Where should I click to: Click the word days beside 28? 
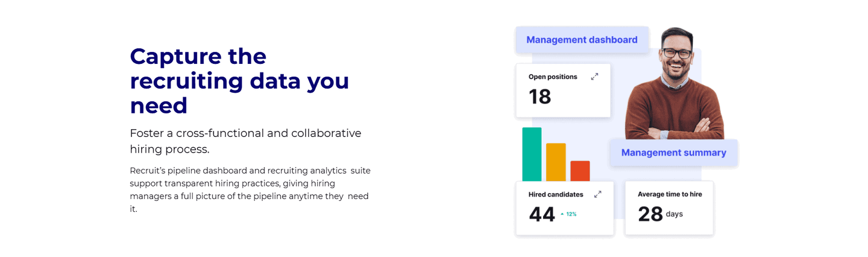[x=675, y=214]
